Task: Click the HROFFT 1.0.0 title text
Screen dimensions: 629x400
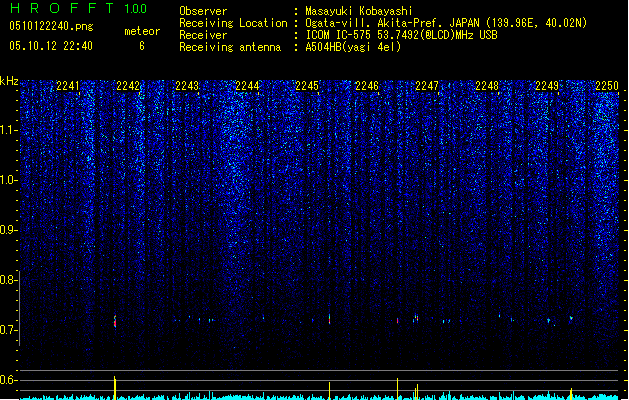Action: coord(79,8)
